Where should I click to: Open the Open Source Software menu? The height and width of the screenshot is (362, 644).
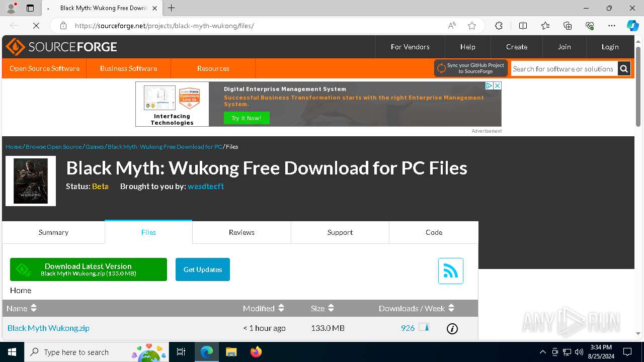(44, 68)
